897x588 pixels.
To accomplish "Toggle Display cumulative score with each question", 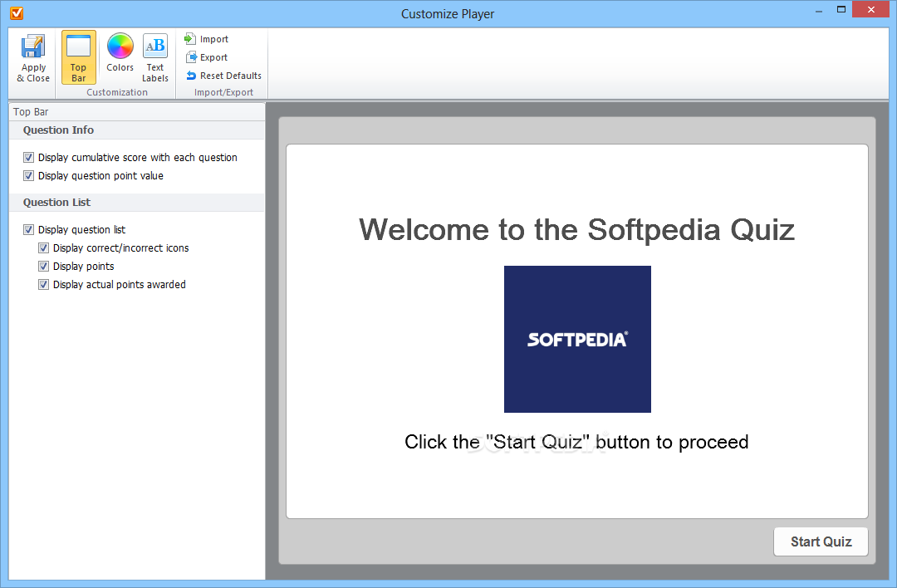I will pyautogui.click(x=28, y=157).
